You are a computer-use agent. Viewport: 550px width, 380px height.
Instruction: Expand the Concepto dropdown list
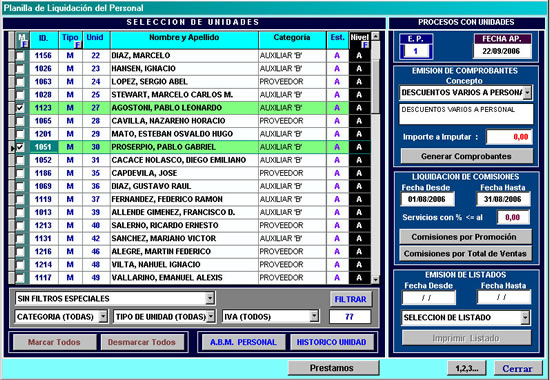click(x=528, y=93)
